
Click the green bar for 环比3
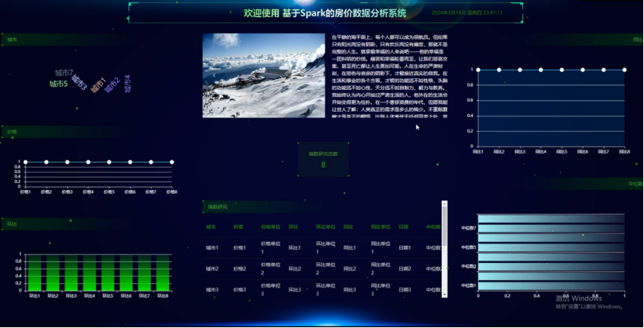pyautogui.click(x=71, y=273)
